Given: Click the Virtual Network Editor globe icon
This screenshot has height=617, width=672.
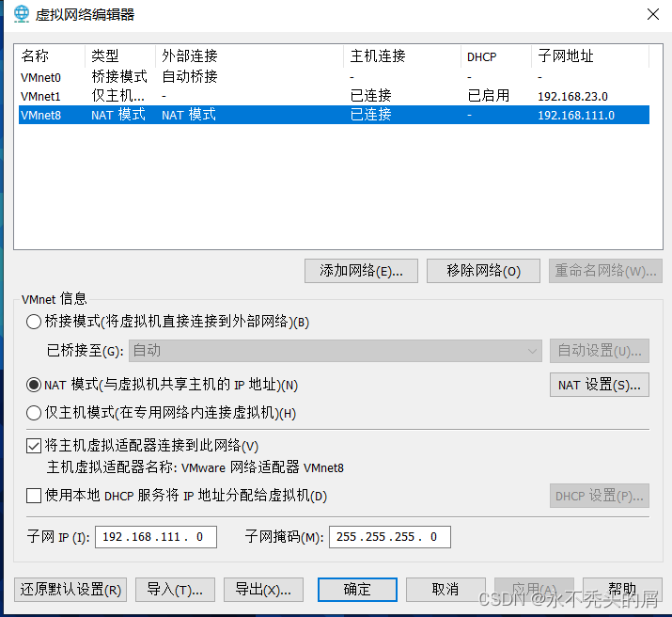Looking at the screenshot, I should [21, 14].
